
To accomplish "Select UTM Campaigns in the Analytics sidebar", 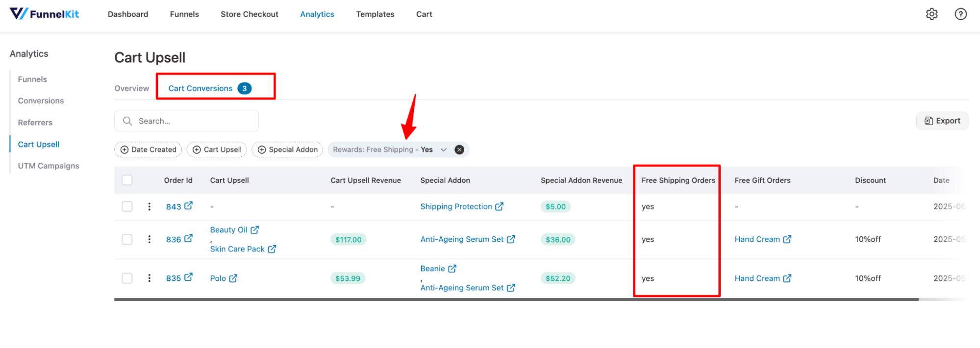I will (x=49, y=166).
